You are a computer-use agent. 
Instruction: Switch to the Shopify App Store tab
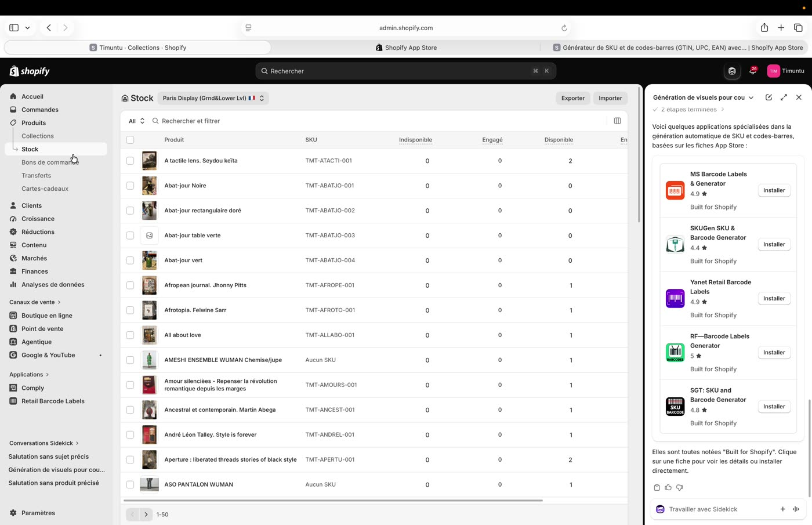click(406, 48)
